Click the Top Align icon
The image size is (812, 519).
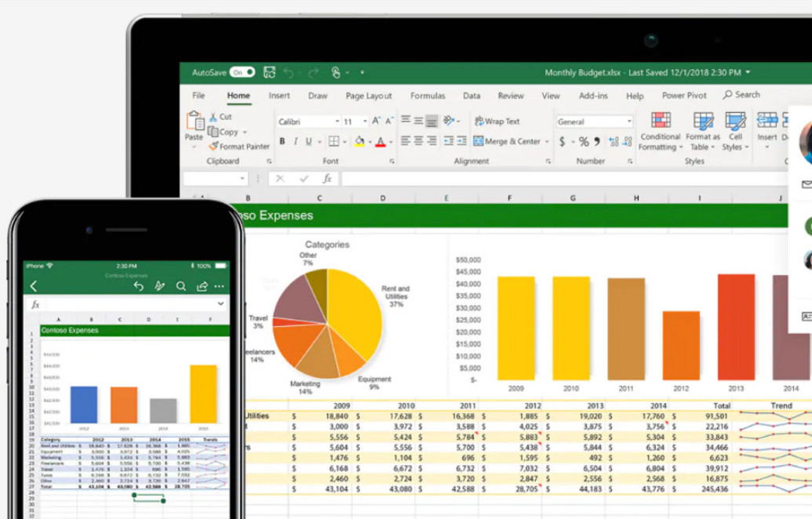(x=406, y=120)
